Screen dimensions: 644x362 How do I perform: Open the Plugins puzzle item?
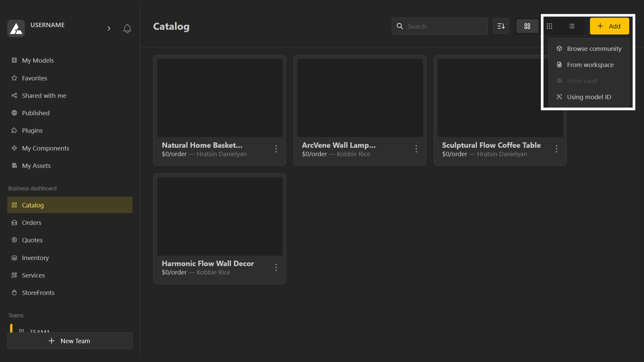click(x=32, y=130)
